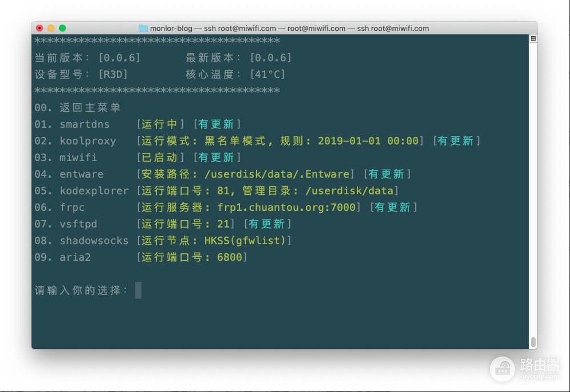Click the red close window button
The height and width of the screenshot is (392, 570).
(40, 28)
